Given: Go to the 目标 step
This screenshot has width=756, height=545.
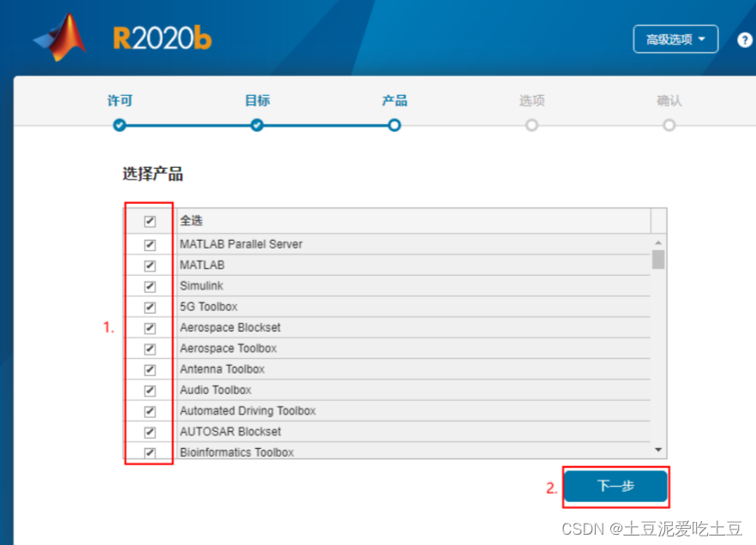Looking at the screenshot, I should point(257,101).
